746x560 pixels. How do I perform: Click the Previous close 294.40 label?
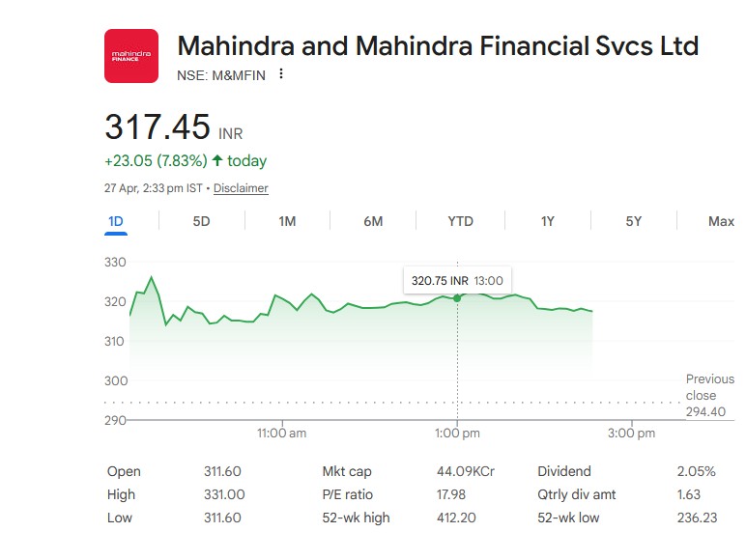pos(709,395)
